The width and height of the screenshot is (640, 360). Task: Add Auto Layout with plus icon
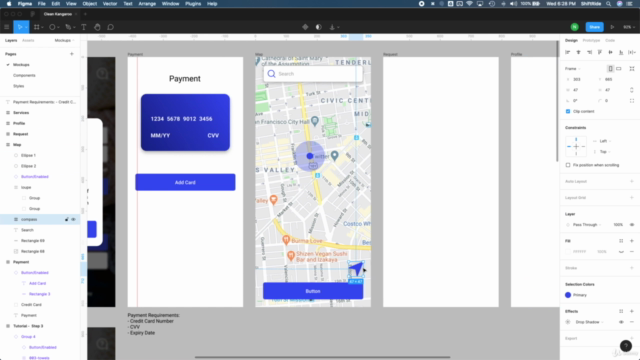[x=631, y=181]
